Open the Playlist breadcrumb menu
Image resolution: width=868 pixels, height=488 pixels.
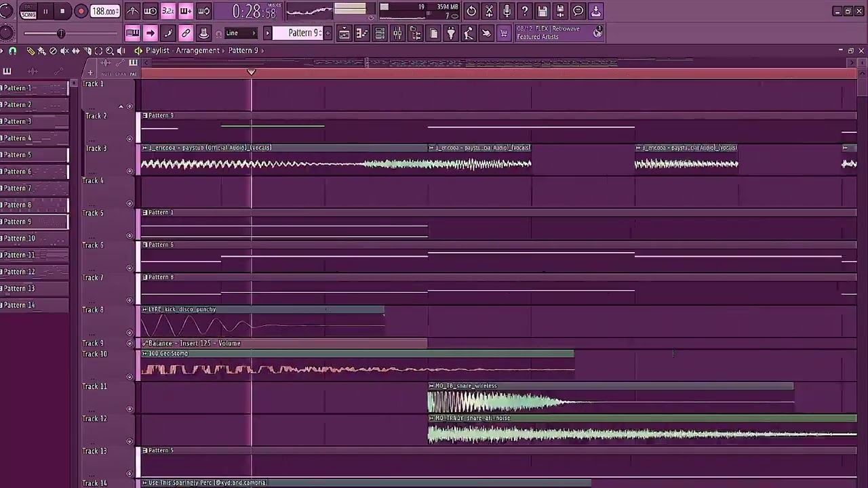(x=157, y=50)
